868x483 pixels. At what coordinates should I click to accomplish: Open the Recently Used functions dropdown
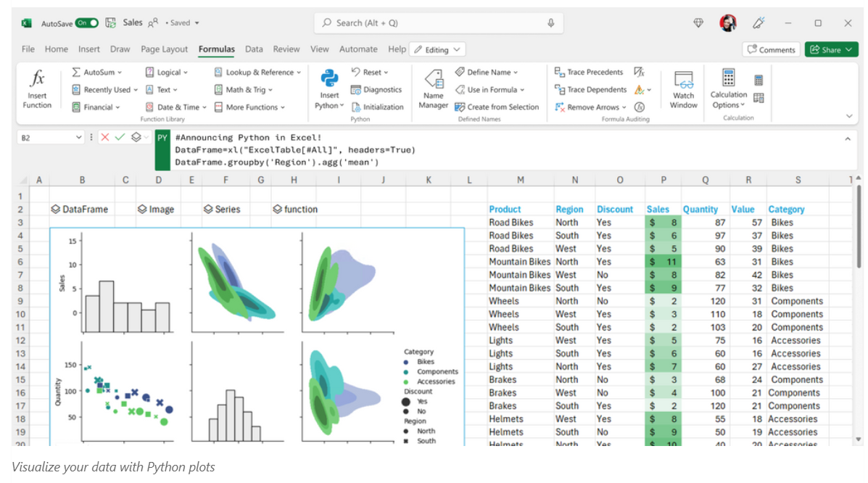[104, 90]
